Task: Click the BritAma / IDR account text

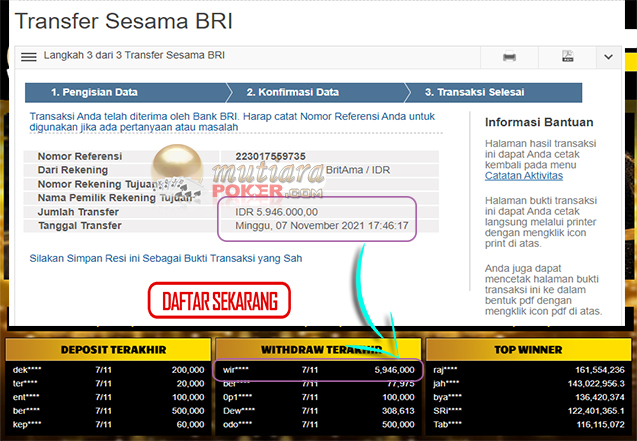Action: click(x=358, y=170)
